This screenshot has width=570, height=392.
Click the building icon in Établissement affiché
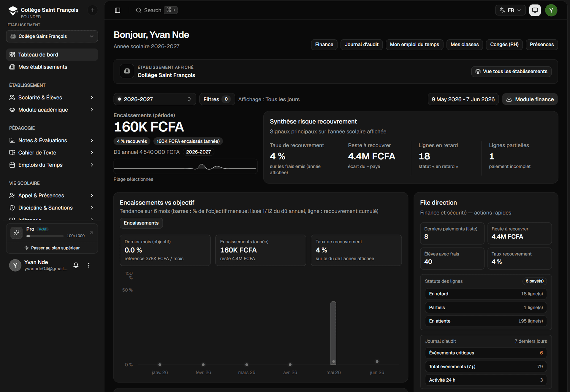(127, 71)
